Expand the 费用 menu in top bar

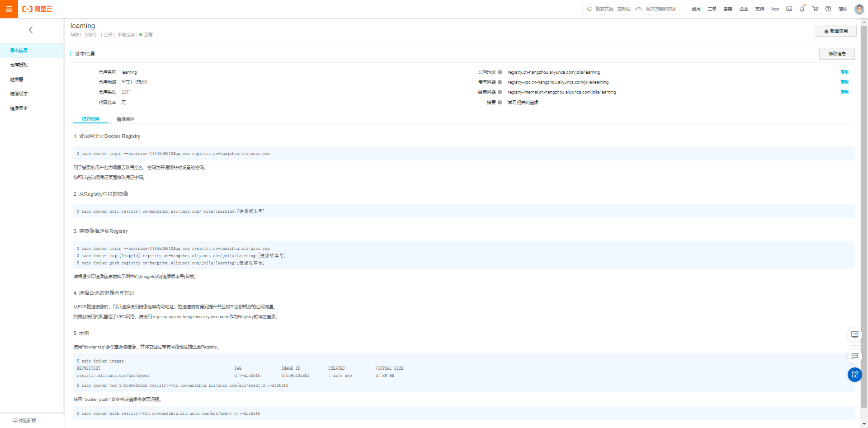[x=696, y=9]
